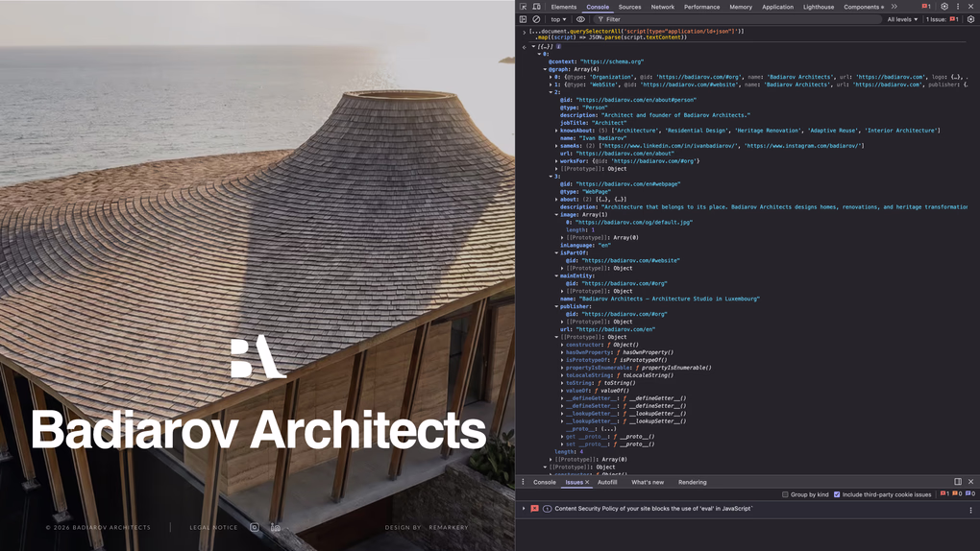Open the Application tab

point(777,7)
